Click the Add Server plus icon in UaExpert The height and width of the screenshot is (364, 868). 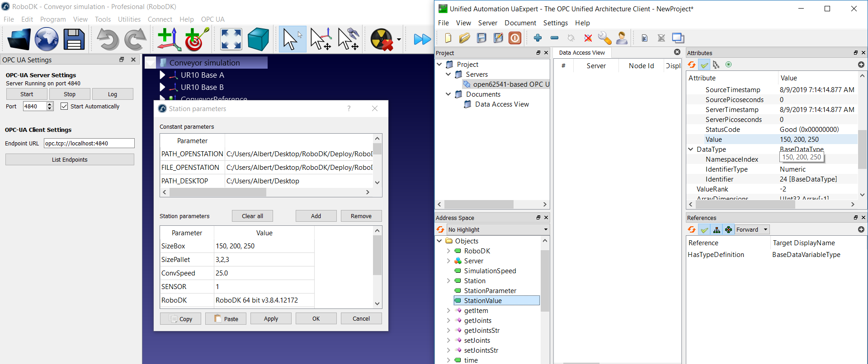click(538, 38)
